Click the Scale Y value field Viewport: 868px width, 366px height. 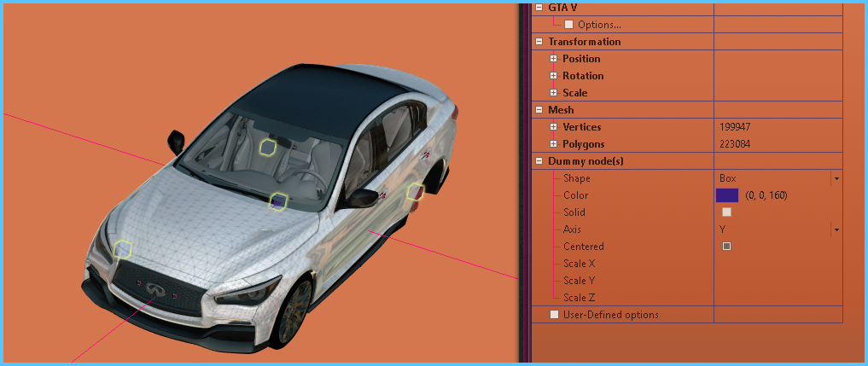pos(778,281)
